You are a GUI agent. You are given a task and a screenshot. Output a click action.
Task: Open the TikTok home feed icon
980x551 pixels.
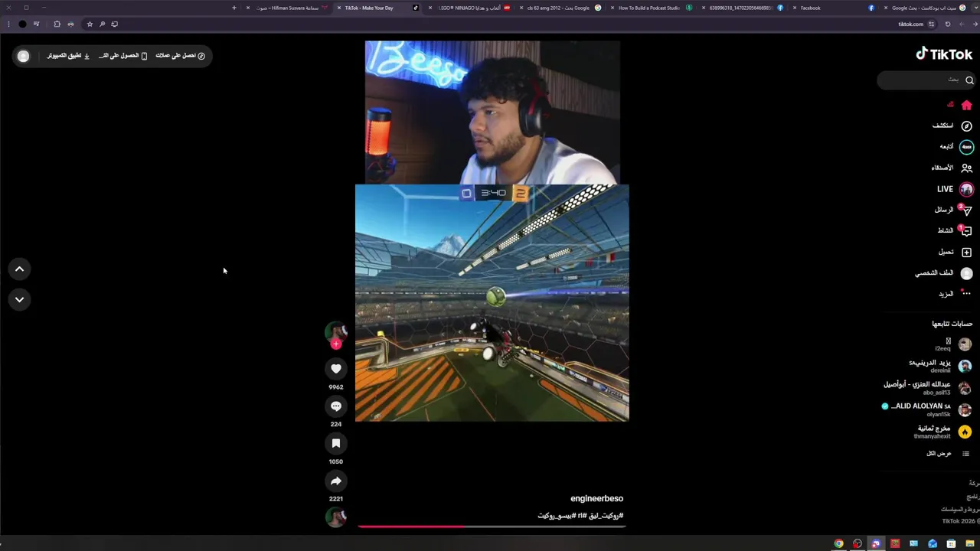tap(966, 105)
